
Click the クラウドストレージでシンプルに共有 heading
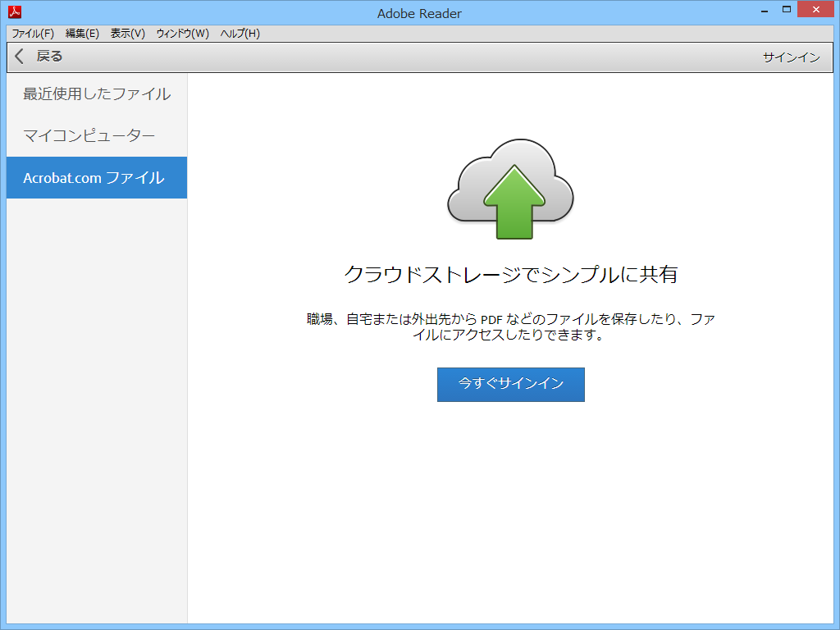(510, 272)
